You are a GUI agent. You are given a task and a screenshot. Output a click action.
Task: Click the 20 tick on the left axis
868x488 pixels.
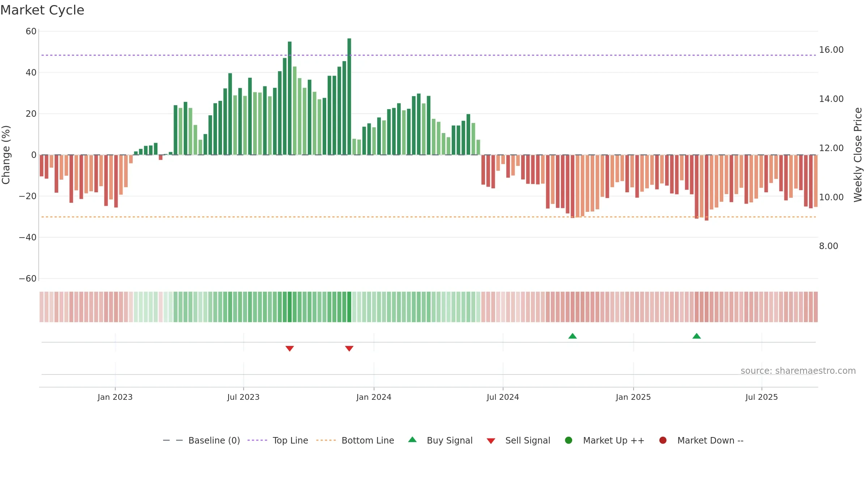(x=31, y=114)
